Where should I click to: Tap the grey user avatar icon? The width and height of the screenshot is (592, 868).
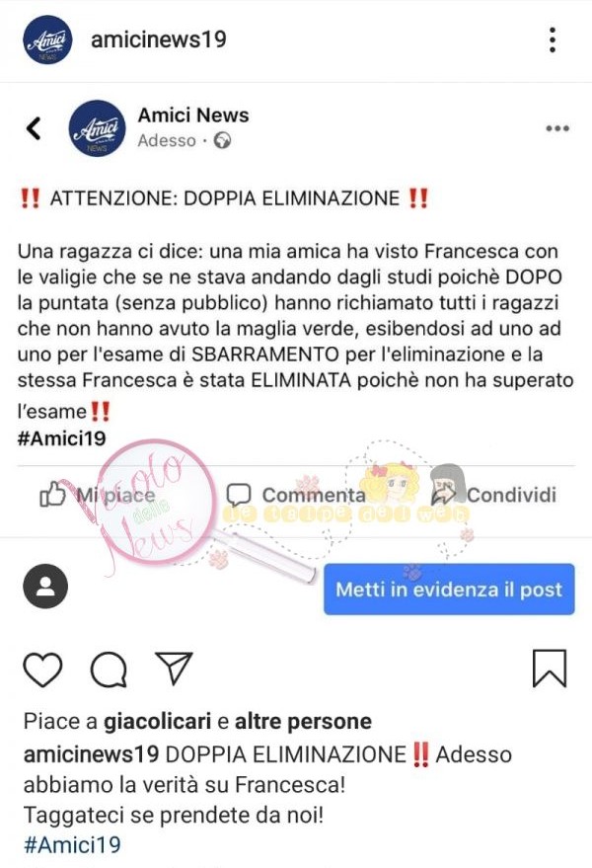(45, 587)
